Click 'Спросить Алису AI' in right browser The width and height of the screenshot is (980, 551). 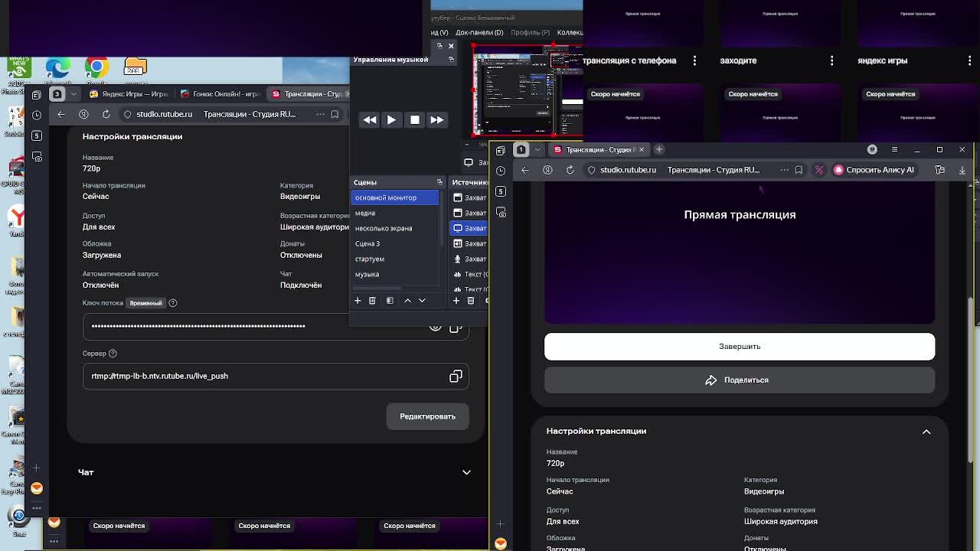click(x=874, y=170)
